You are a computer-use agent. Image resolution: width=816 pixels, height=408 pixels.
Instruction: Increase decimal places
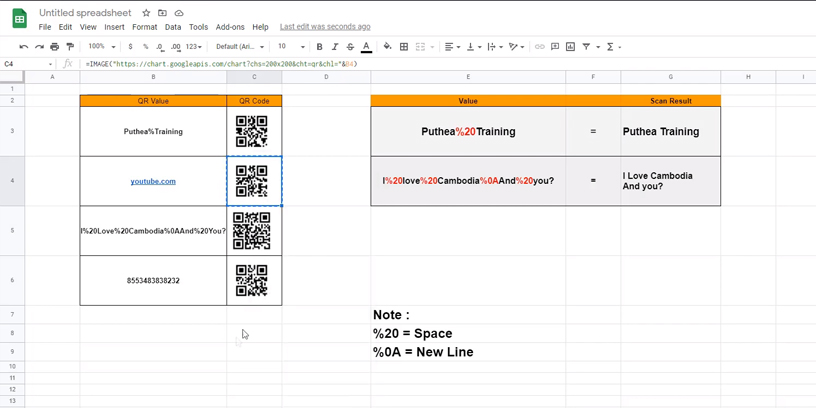click(x=176, y=47)
